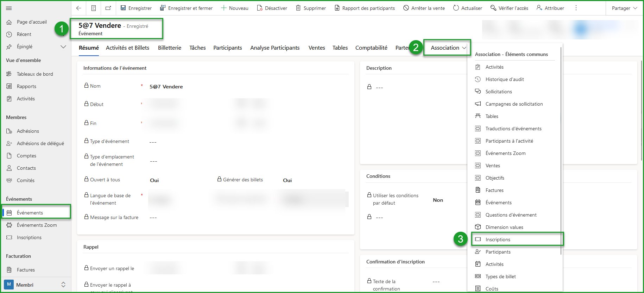Toggle Utiliser les conditions par défaut
The width and height of the screenshot is (644, 293).
(x=438, y=200)
